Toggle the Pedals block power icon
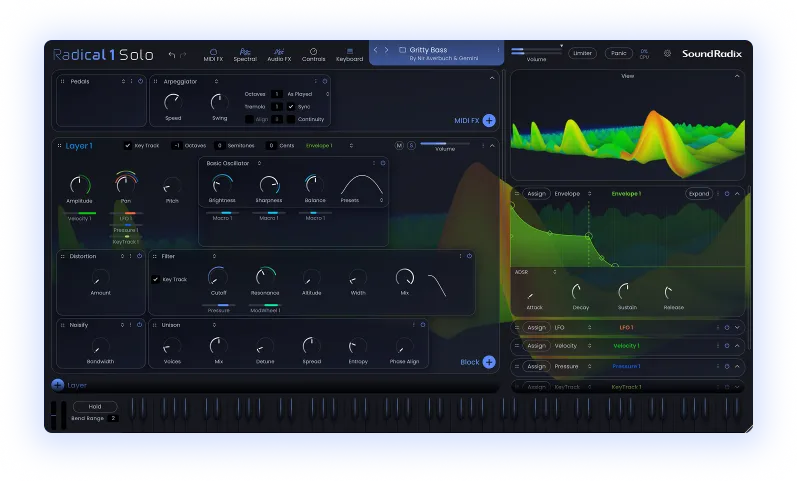 click(x=140, y=81)
